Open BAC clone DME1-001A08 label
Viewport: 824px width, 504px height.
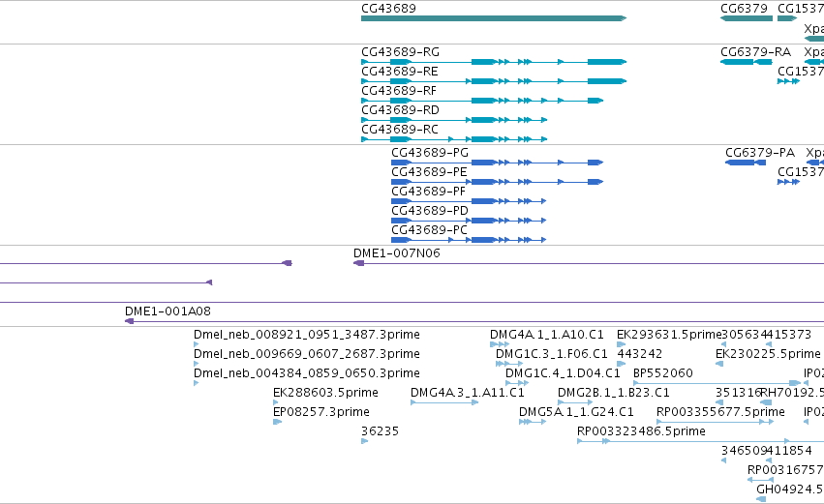[168, 311]
